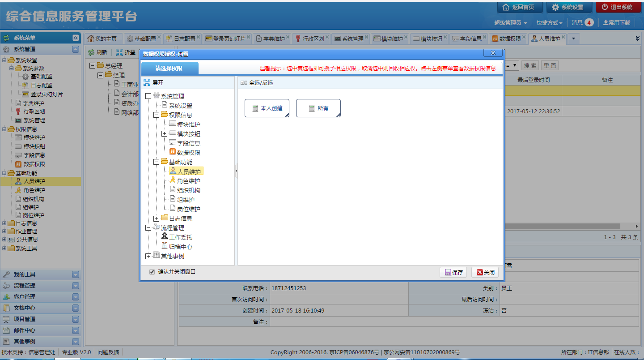Click the 所有 permission tile

[x=318, y=108]
